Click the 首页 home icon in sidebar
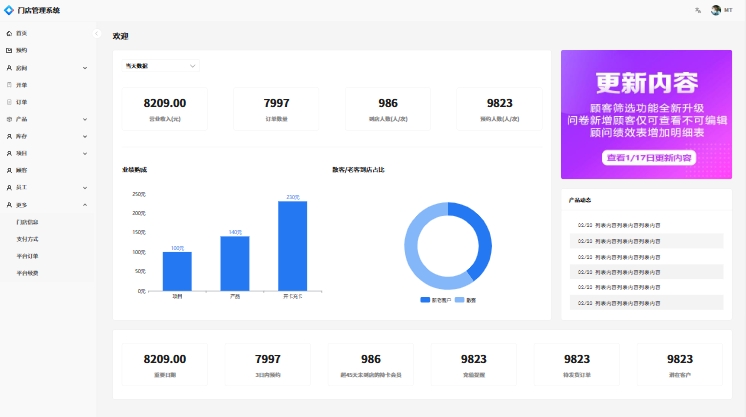Screen dimensions: 746x417 click(x=9, y=33)
